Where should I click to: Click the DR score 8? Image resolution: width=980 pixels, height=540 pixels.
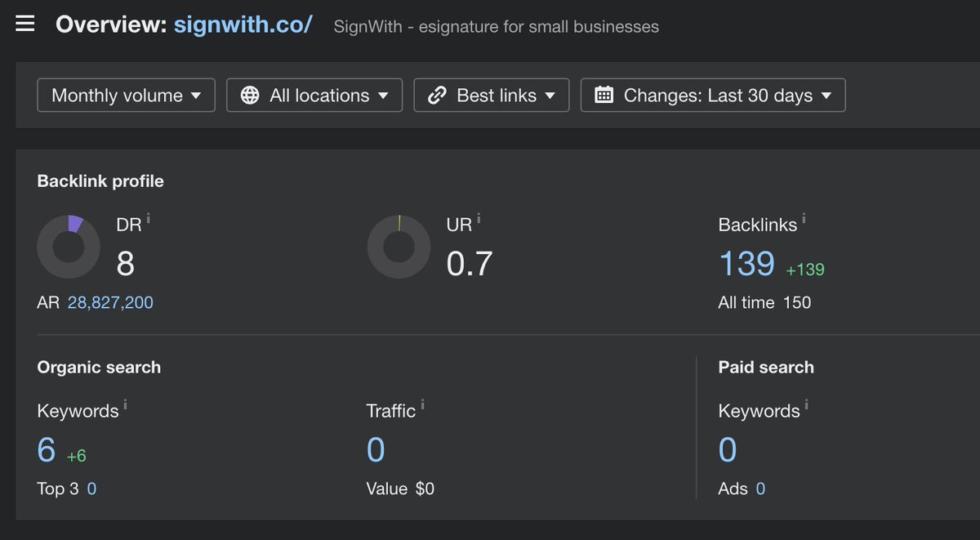126,263
